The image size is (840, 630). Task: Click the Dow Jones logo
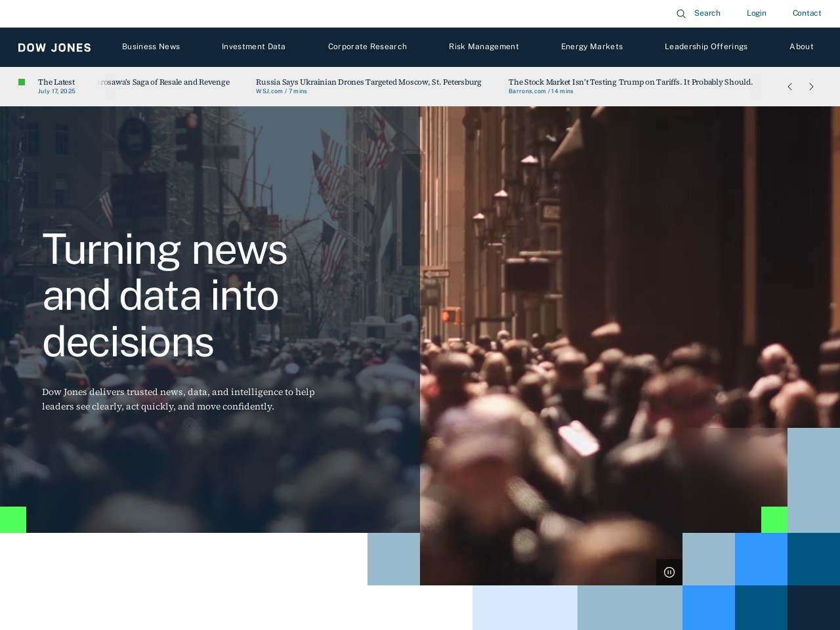tap(54, 47)
